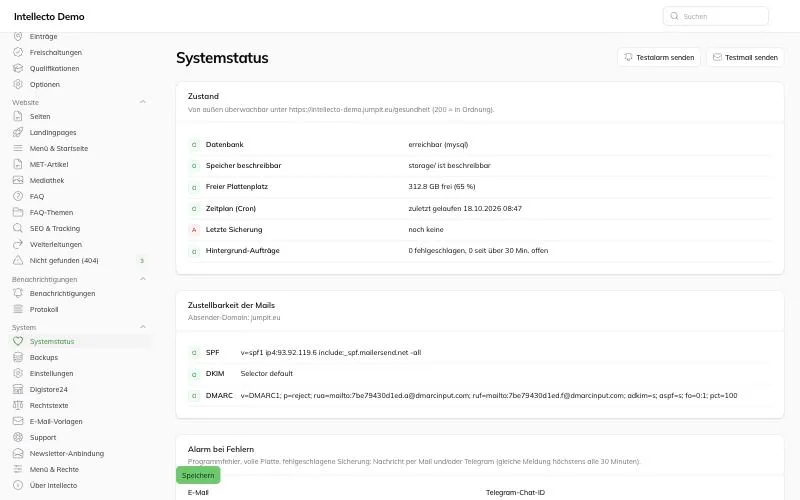Click the DKIM status indicator

194,374
